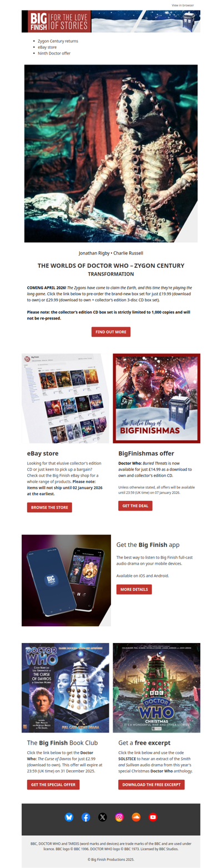Open the SoundCloud social icon

[136, 817]
